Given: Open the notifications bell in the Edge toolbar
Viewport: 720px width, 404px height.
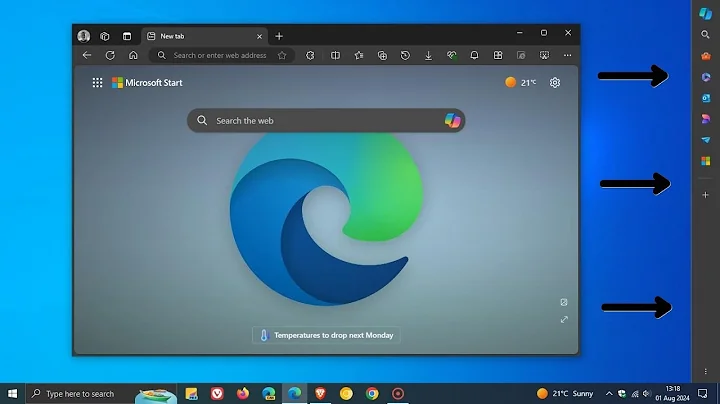Looking at the screenshot, I should [x=474, y=56].
